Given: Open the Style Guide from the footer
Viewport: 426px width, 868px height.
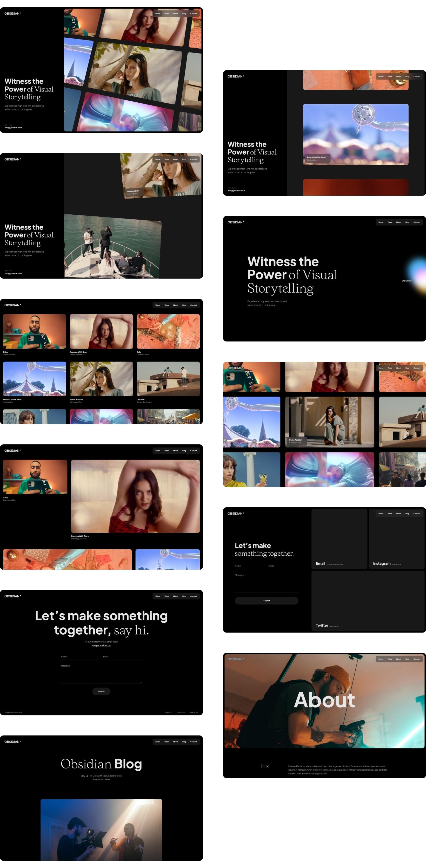Looking at the screenshot, I should 181,712.
